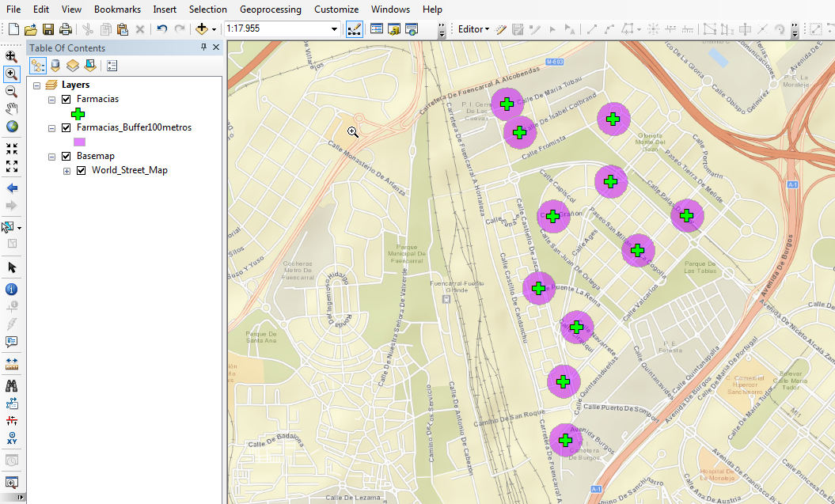Toggle Farmacias_Buffer100metros layer visibility
The image size is (835, 504).
[x=66, y=127]
